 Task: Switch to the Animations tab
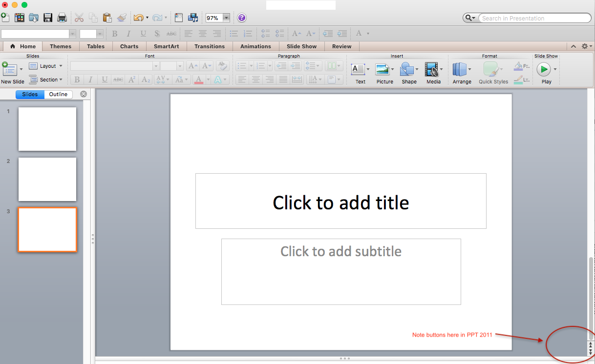point(255,46)
